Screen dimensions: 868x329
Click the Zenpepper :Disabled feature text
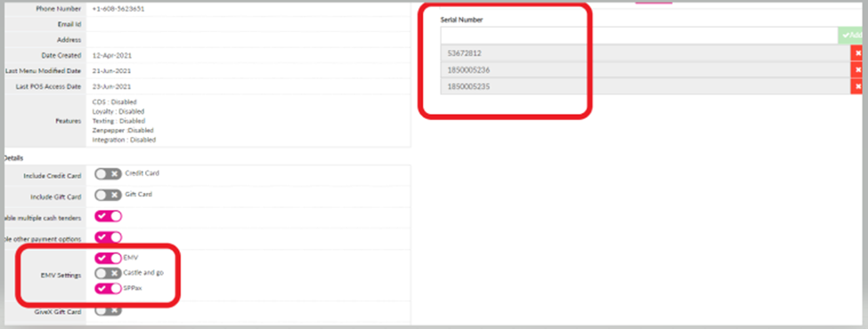(123, 130)
